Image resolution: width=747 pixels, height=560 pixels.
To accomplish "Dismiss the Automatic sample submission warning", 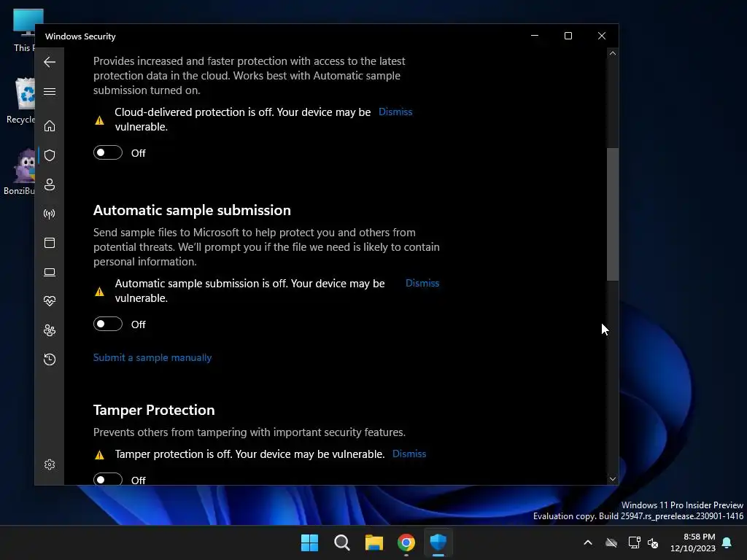I will pyautogui.click(x=422, y=284).
